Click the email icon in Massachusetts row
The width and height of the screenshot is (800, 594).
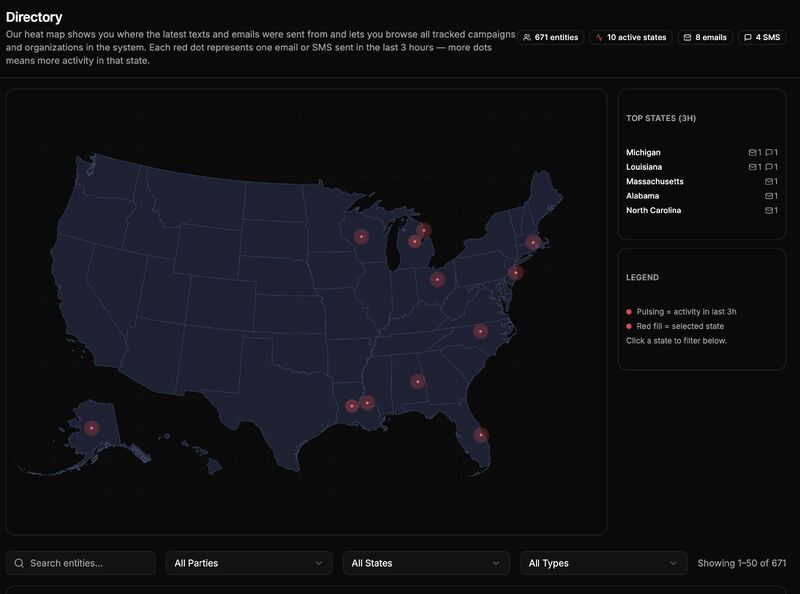[769, 181]
